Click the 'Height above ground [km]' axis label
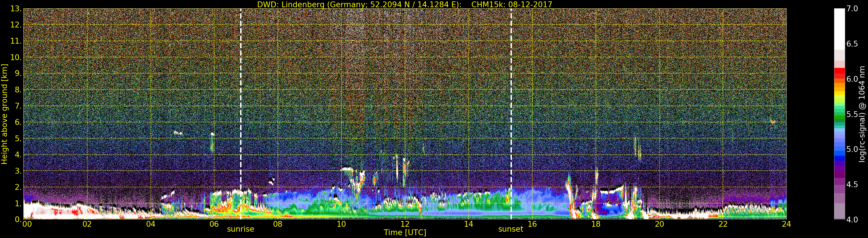 [4, 114]
